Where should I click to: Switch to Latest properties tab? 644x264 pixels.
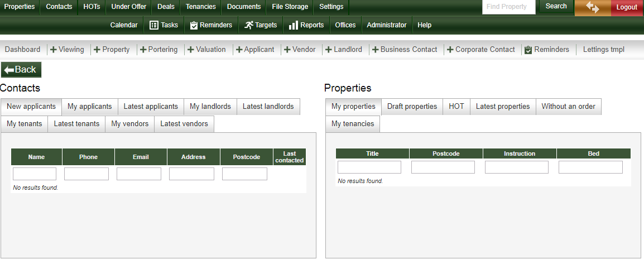503,107
